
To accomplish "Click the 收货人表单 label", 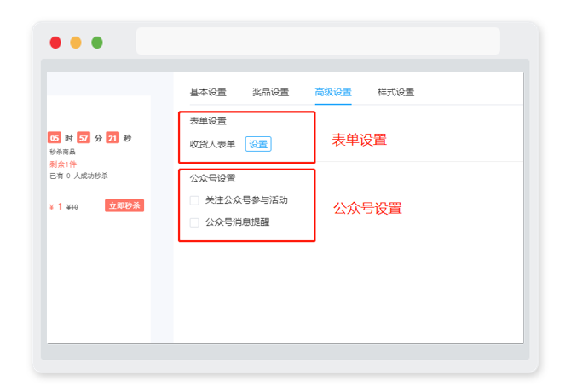I will click(212, 144).
